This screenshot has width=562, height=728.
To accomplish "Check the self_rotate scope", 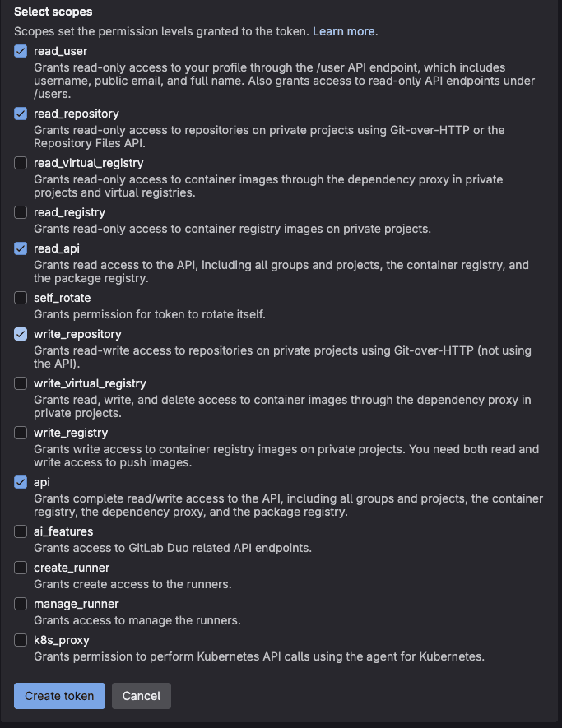I will coord(21,298).
